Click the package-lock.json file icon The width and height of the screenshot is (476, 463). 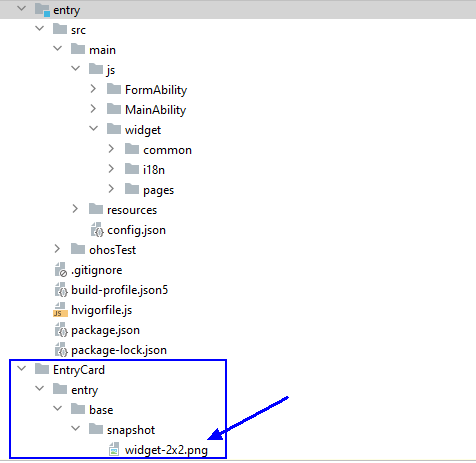click(x=61, y=350)
